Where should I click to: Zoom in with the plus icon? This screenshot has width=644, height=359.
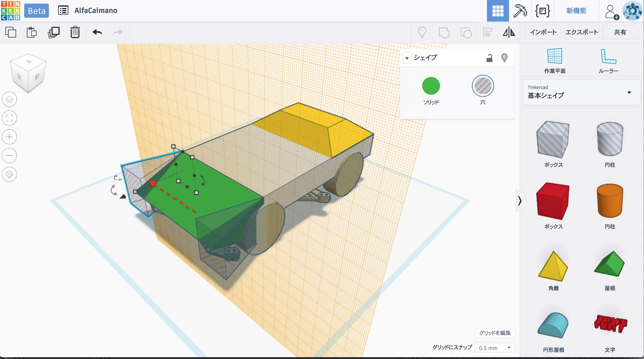pyautogui.click(x=9, y=137)
